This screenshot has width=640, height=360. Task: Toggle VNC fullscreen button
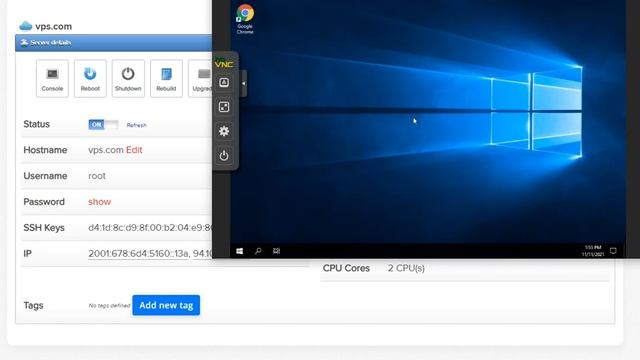point(224,107)
